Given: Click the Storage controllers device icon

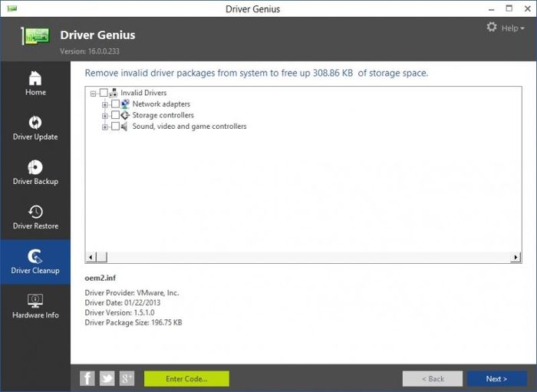Looking at the screenshot, I should 125,115.
